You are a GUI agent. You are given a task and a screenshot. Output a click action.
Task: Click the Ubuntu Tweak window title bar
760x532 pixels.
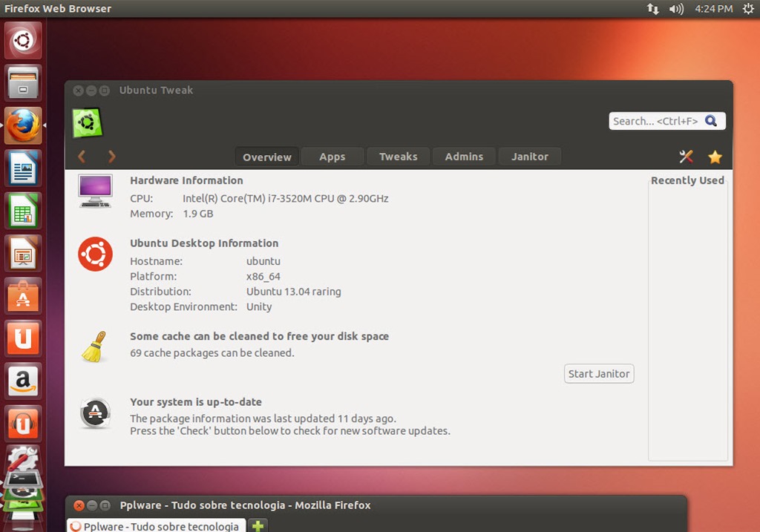(x=399, y=90)
